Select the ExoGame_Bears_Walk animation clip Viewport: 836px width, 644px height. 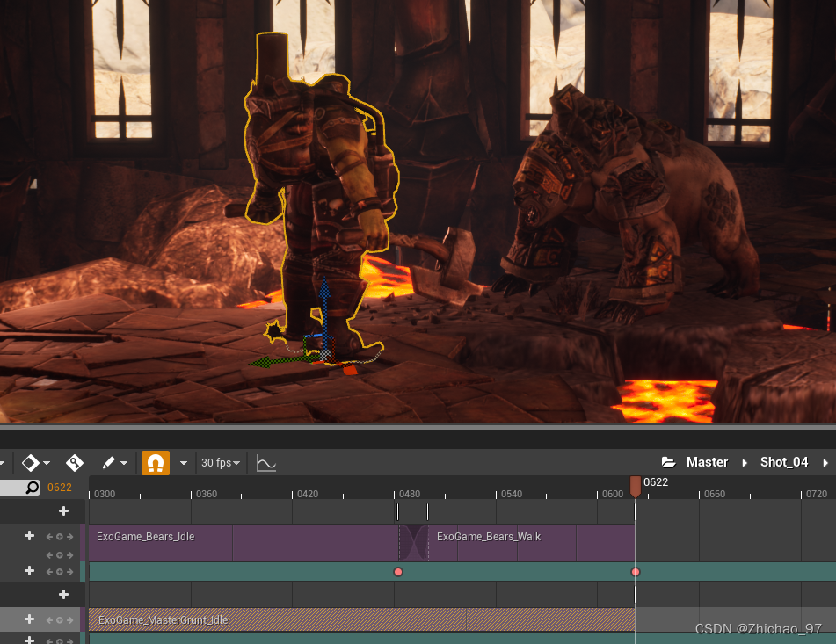click(532, 542)
